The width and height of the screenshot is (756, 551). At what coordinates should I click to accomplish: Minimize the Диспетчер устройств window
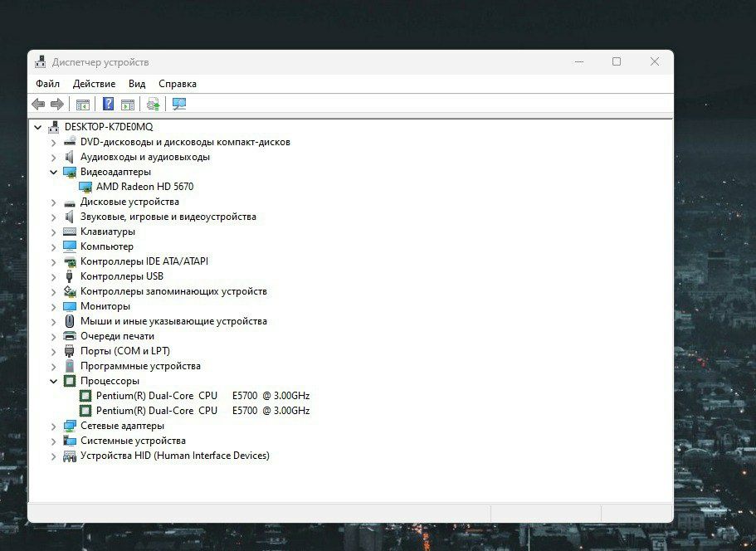[579, 61]
